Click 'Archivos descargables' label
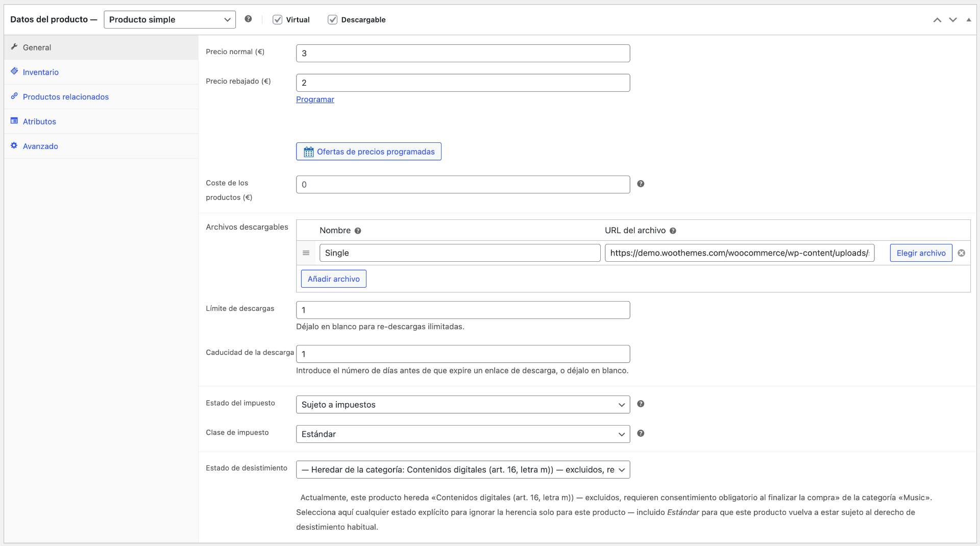980x546 pixels. [x=247, y=227]
